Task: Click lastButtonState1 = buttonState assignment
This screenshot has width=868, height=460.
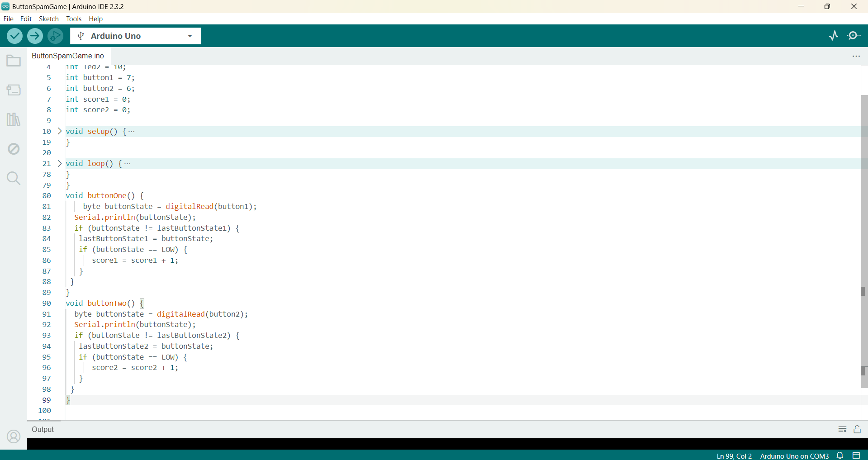Action: coord(146,238)
